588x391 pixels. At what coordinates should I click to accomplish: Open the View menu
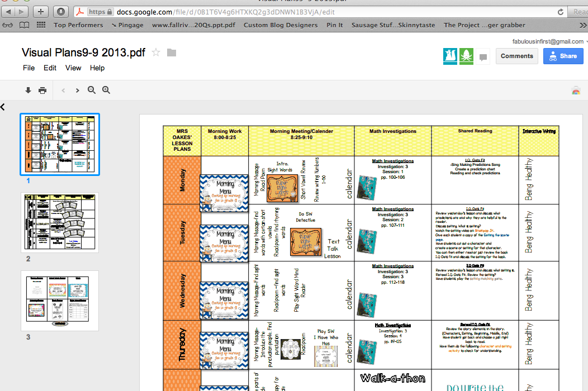(x=73, y=68)
